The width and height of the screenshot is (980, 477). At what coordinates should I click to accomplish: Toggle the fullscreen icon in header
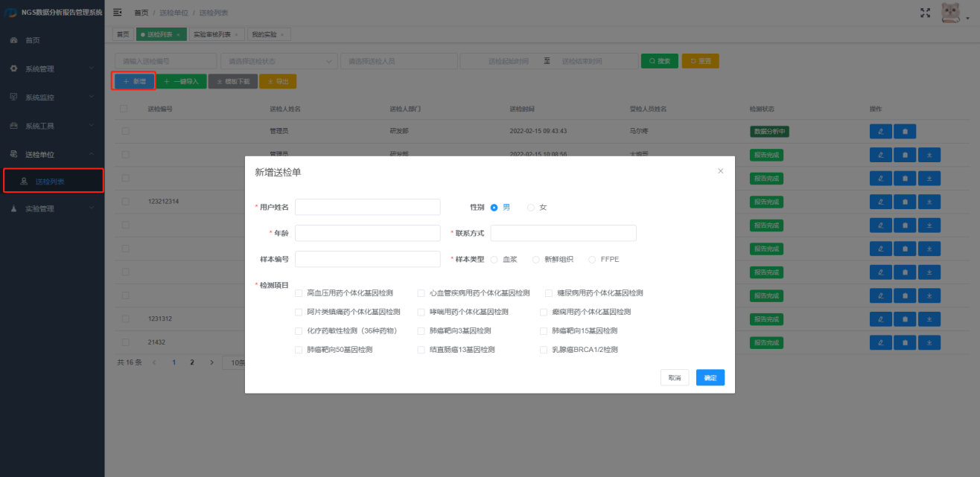[926, 13]
